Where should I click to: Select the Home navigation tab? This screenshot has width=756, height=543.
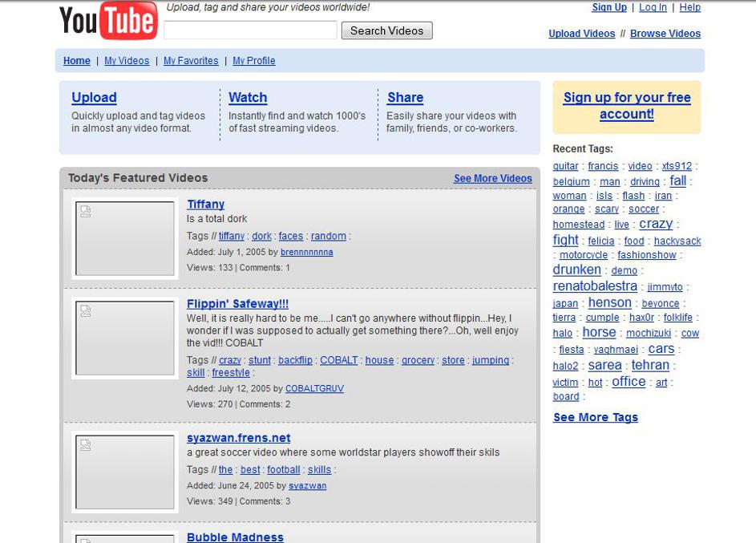[77, 61]
